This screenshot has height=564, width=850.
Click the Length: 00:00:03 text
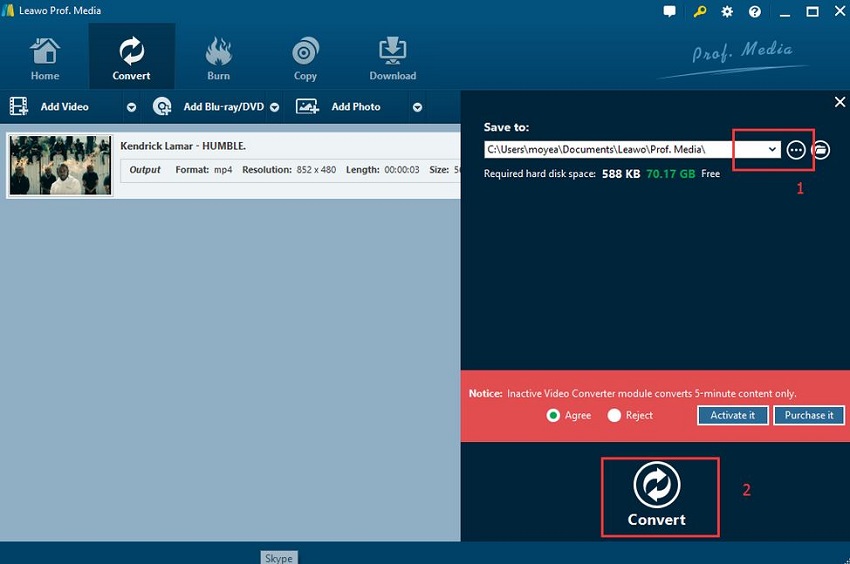(383, 170)
